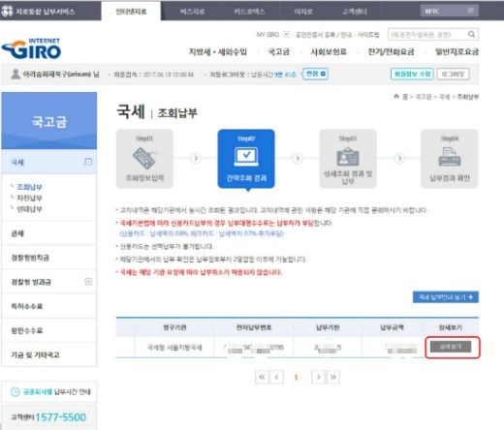
Task: Select 자진납부 in the sidebar
Action: (29, 198)
